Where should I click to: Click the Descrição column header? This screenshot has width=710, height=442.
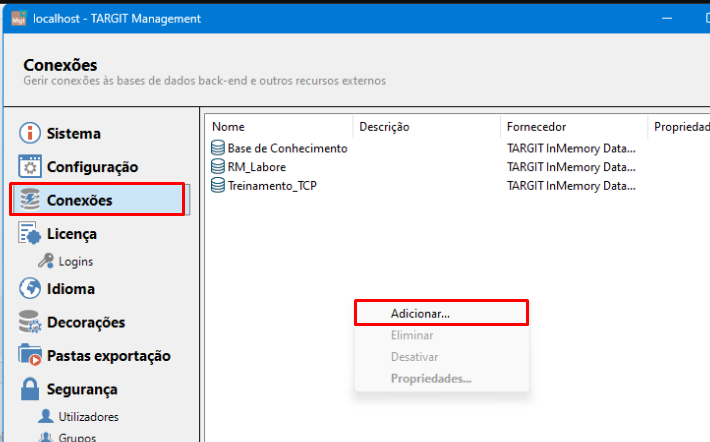[x=427, y=127]
